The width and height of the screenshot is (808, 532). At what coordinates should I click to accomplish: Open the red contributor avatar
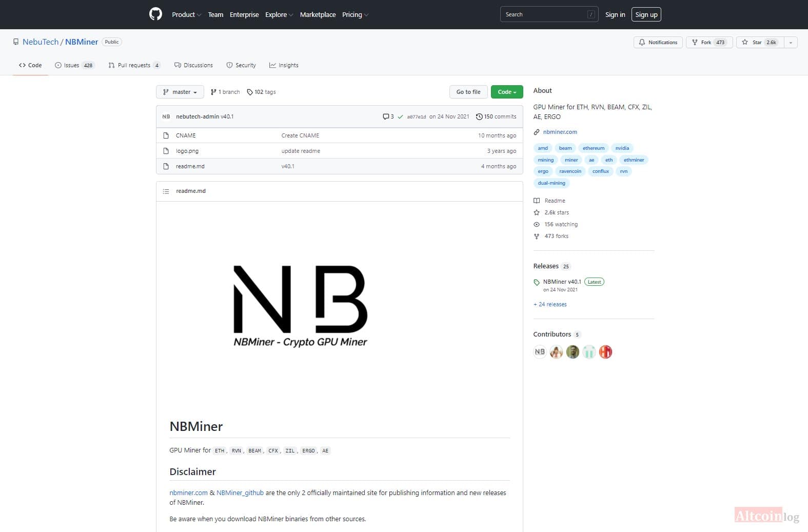point(605,352)
